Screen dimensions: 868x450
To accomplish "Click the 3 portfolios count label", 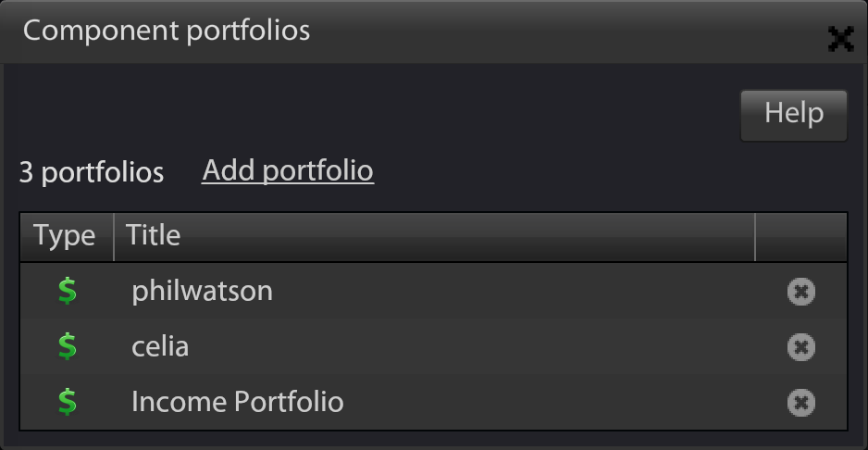I will [92, 172].
